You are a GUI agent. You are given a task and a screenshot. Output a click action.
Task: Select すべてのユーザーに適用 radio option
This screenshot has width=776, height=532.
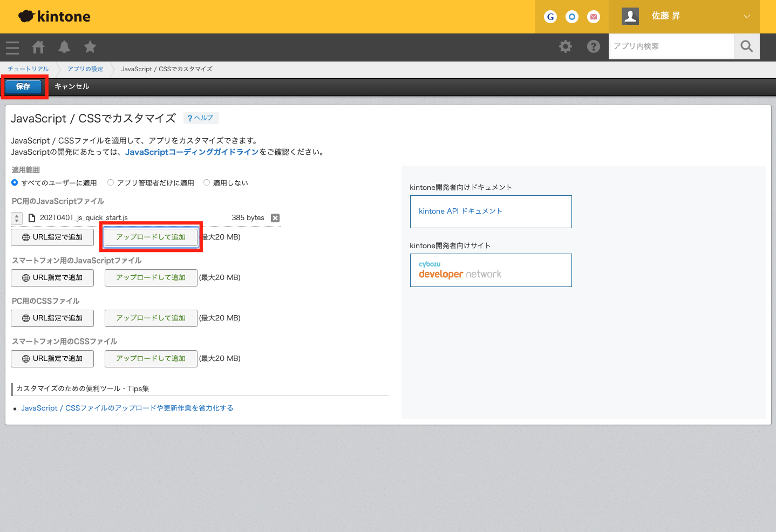[x=15, y=183]
